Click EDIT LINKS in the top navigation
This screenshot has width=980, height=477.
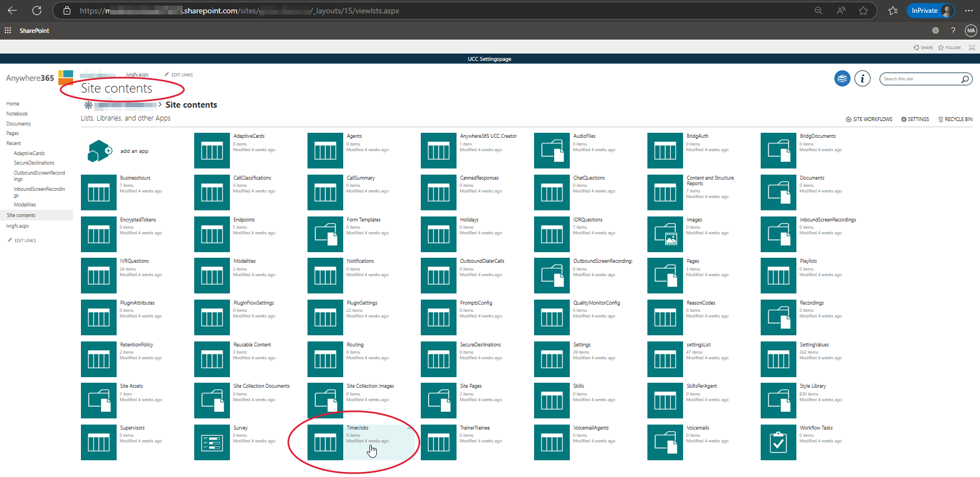click(179, 75)
